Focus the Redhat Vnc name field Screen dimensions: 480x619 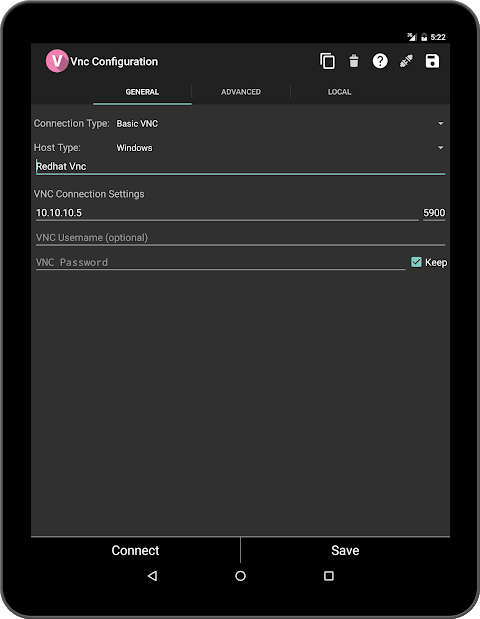(240, 166)
